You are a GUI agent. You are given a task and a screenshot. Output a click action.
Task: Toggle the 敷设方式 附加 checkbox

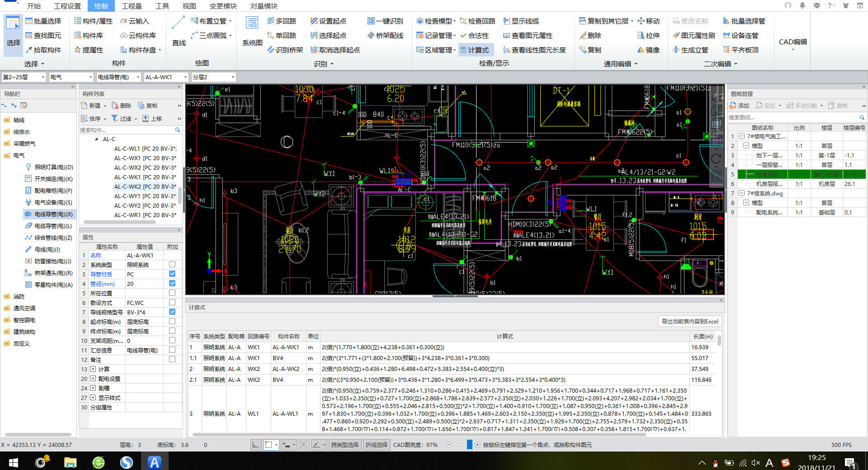pos(172,303)
